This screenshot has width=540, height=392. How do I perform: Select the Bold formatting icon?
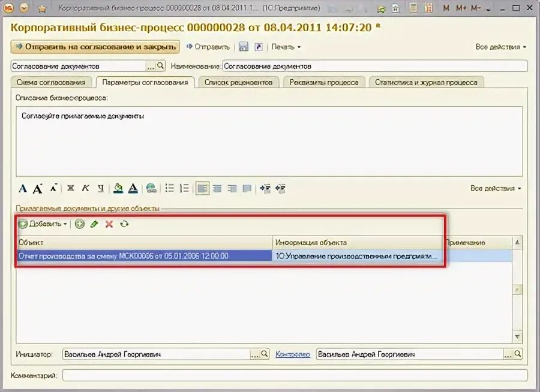point(70,188)
